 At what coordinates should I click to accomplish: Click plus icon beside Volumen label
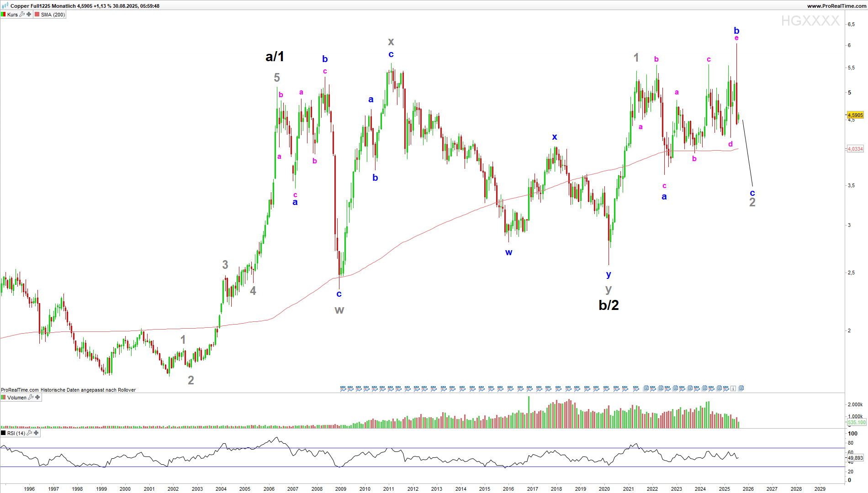pyautogui.click(x=37, y=398)
